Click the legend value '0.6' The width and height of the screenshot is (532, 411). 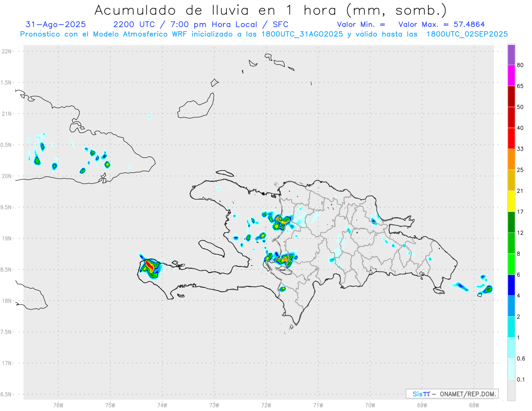[x=521, y=359]
